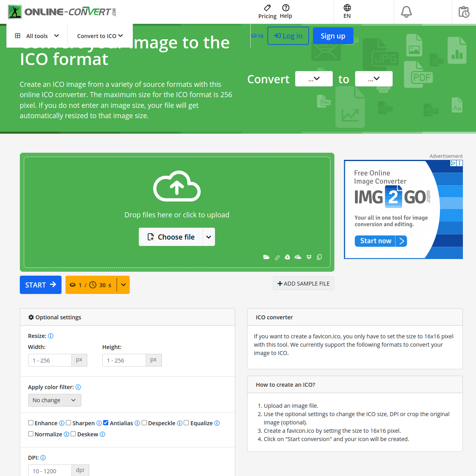Open the Convert source format dropdown
Viewport: 476px width, 476px height.
[314, 79]
